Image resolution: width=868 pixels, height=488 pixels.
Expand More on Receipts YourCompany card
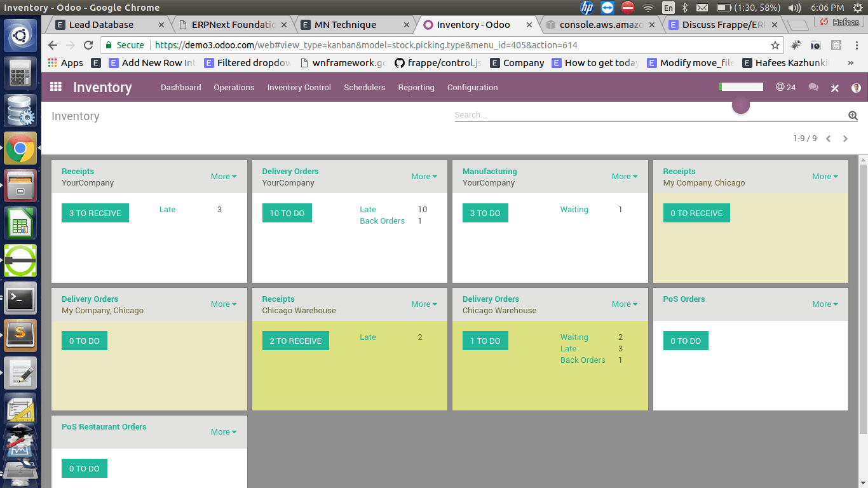pyautogui.click(x=224, y=177)
